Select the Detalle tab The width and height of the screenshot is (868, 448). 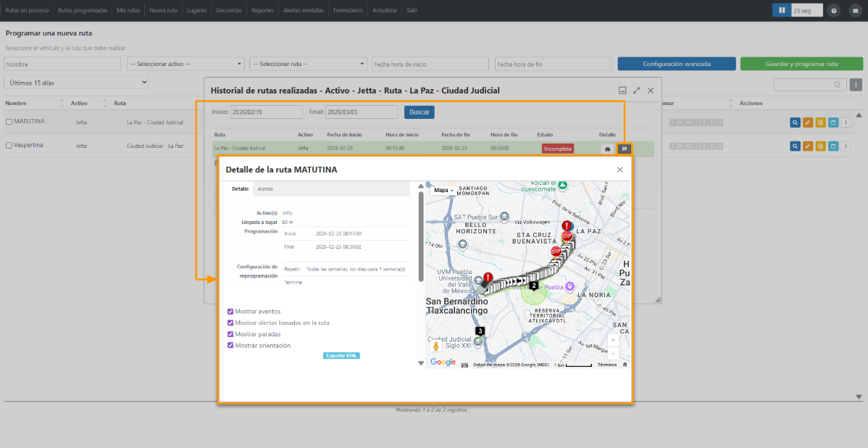pos(241,188)
